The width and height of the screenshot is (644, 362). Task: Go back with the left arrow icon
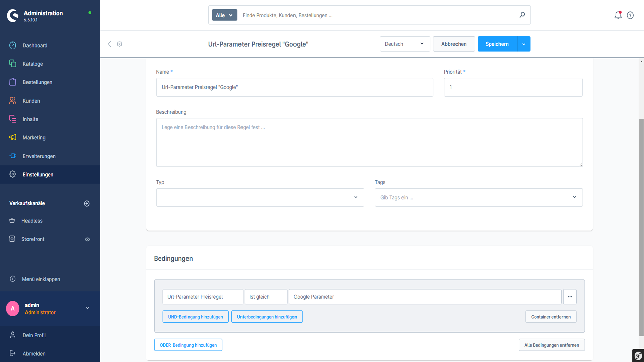coord(109,44)
